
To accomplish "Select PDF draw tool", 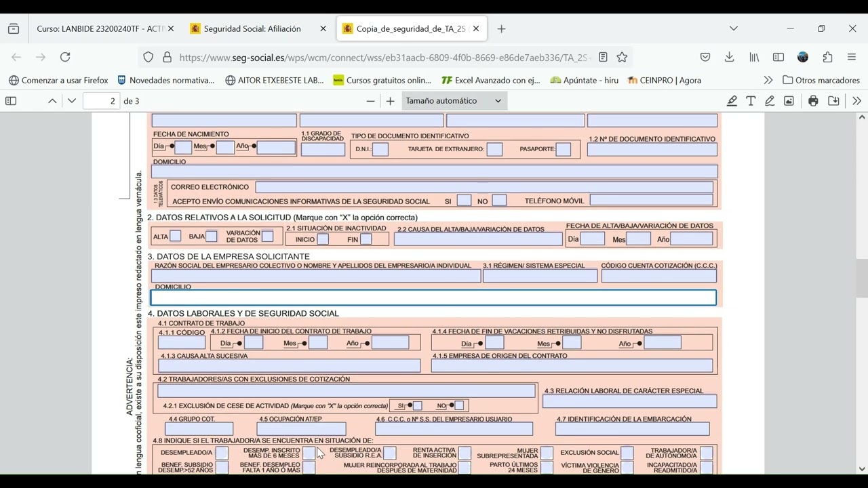I will click(770, 101).
